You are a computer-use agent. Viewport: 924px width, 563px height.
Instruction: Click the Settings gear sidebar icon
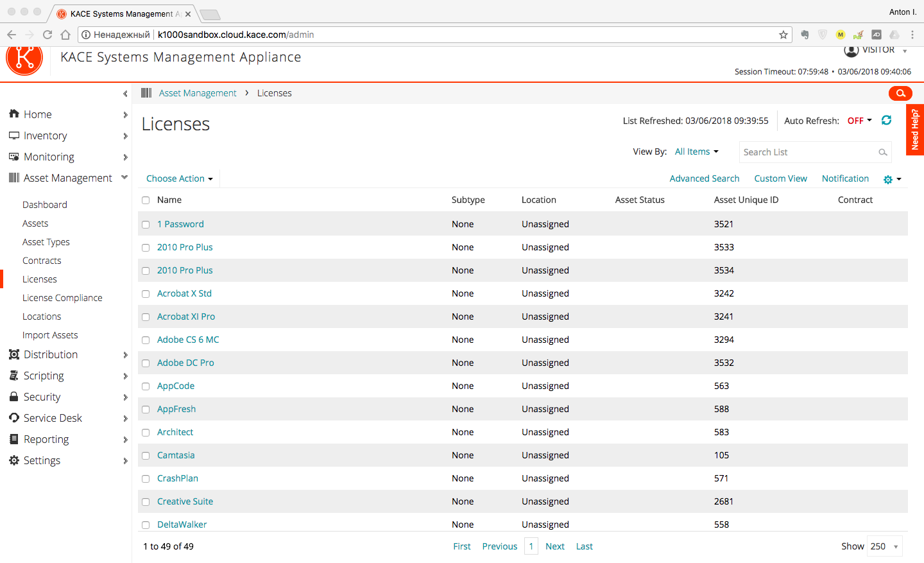(x=14, y=460)
